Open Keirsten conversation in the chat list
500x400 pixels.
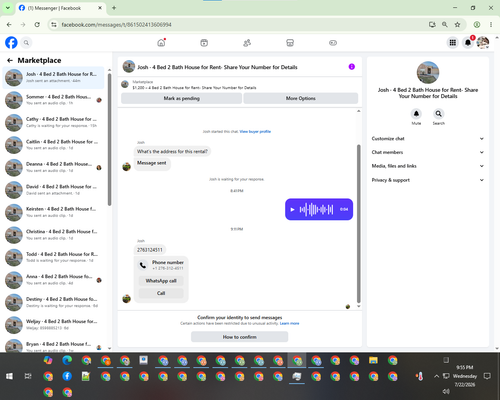tap(53, 212)
